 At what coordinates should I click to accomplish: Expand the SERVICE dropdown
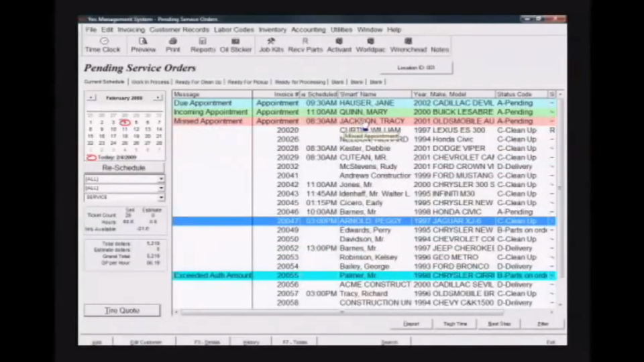point(161,197)
